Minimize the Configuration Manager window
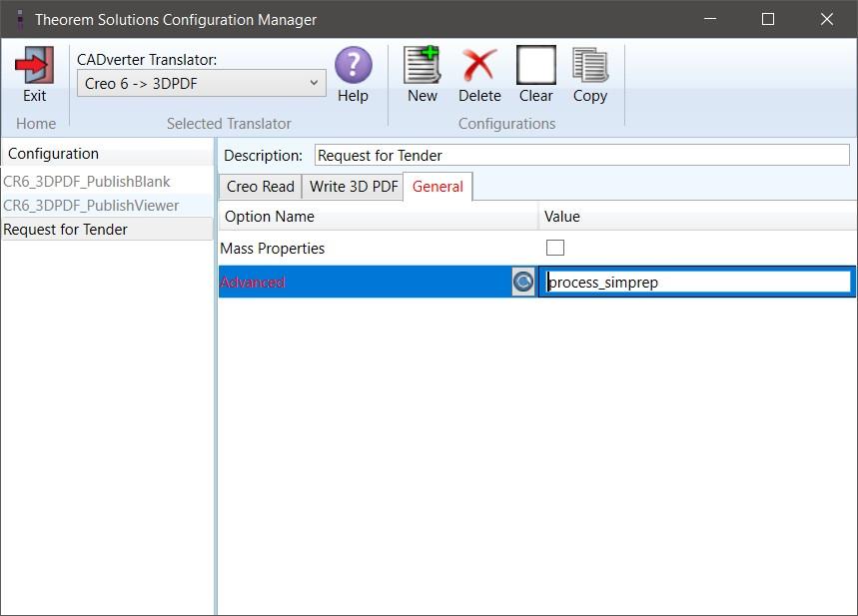 pos(710,19)
